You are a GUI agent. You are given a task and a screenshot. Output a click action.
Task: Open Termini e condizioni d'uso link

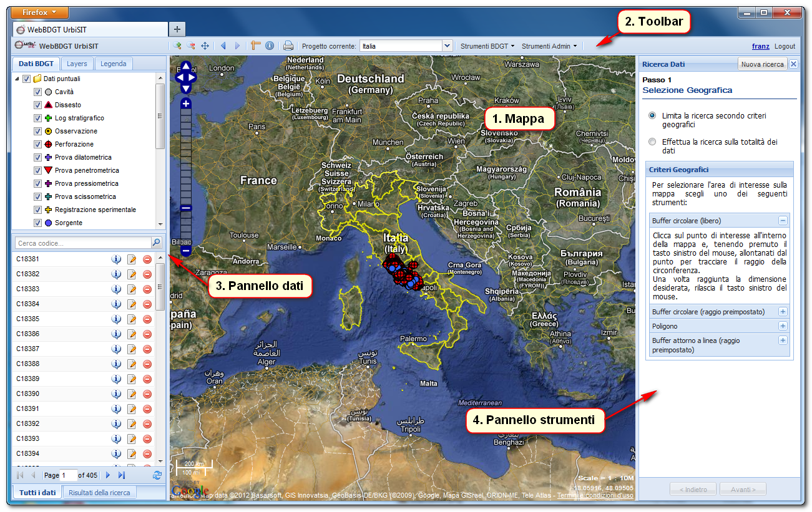pyautogui.click(x=595, y=495)
